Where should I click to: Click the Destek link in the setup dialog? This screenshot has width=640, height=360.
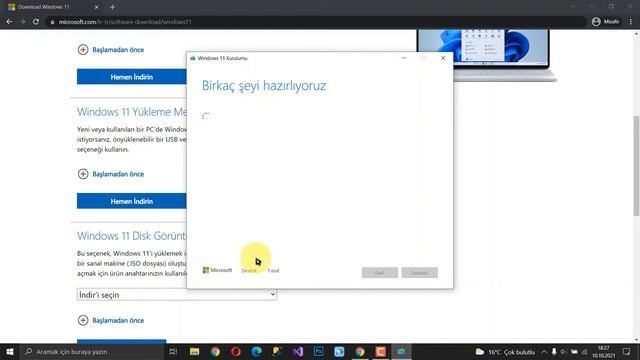[x=249, y=271]
